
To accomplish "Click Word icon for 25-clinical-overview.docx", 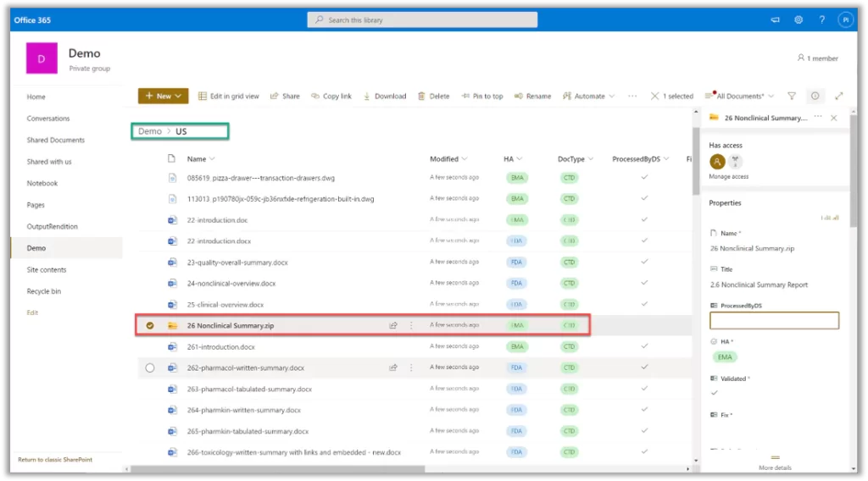I will tap(172, 305).
